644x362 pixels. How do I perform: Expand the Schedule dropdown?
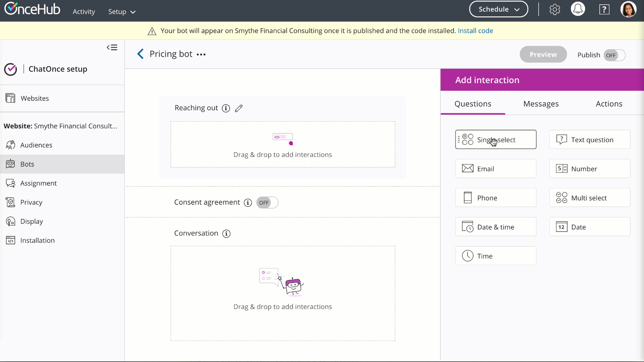(x=498, y=9)
